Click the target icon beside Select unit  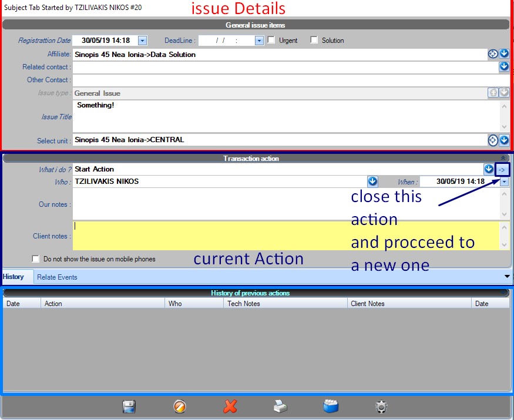[x=493, y=140]
